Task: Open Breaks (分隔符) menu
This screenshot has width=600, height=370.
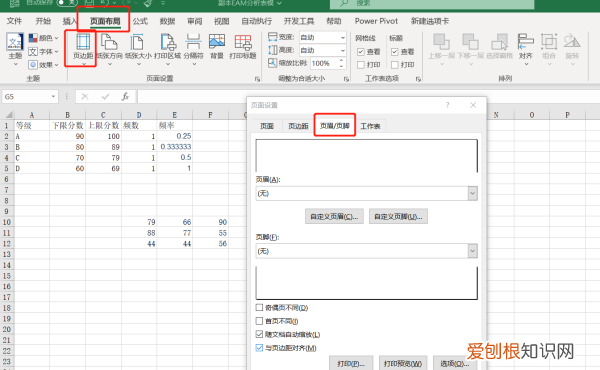Action: pos(193,49)
